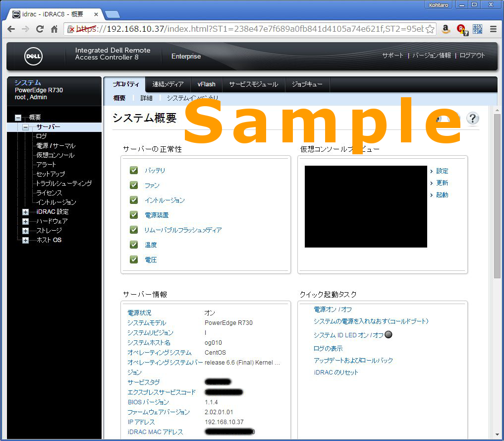
Task: Select ライセンス in the sidebar tree
Action: click(49, 192)
